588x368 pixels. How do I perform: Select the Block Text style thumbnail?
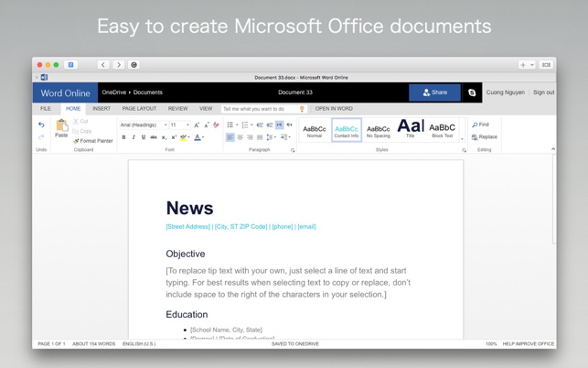[442, 130]
